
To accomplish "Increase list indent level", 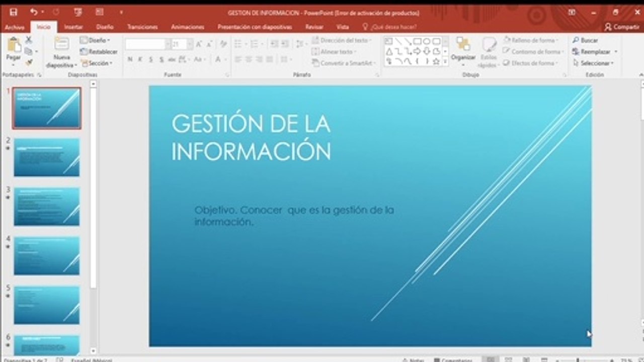I will (x=286, y=44).
